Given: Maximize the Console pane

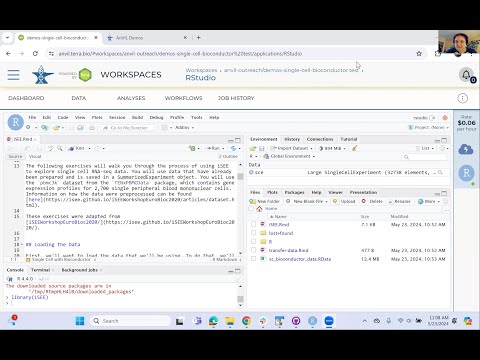Looking at the screenshot, I should click(238, 271).
